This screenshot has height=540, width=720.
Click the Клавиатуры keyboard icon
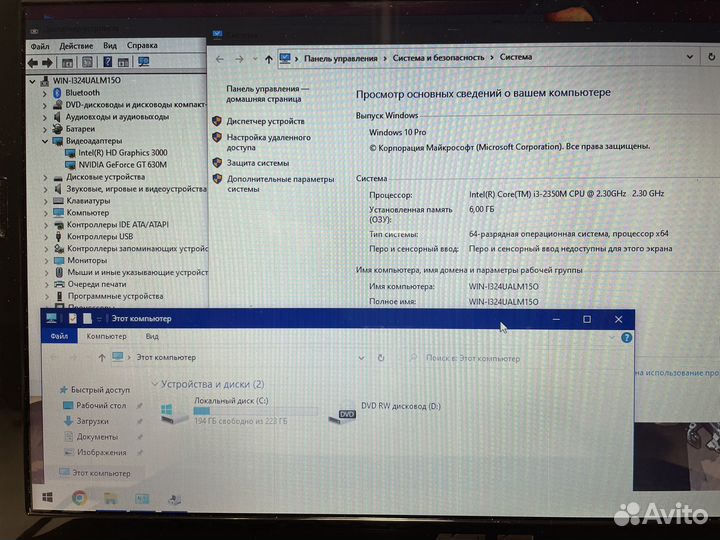[x=58, y=201]
